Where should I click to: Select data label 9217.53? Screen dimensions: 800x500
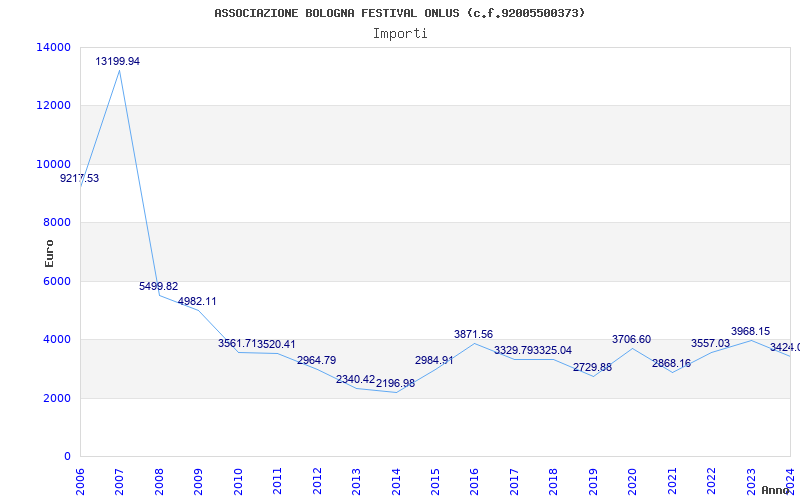click(x=80, y=179)
